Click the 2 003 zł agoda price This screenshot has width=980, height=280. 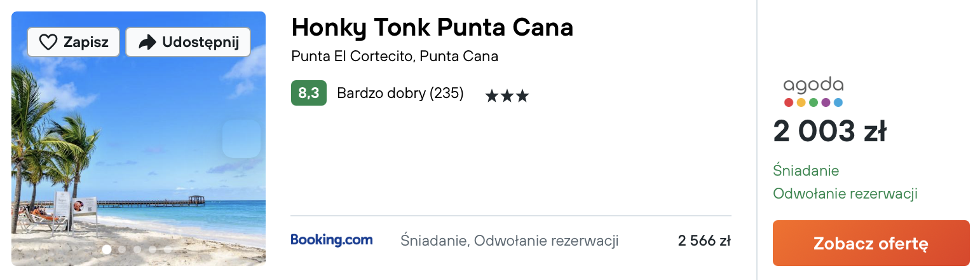click(x=829, y=132)
